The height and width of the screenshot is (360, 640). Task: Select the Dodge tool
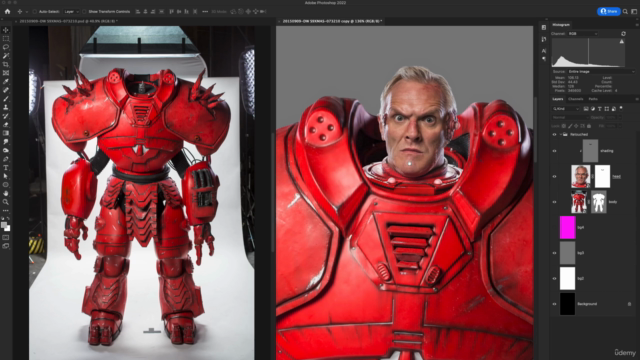point(6,150)
